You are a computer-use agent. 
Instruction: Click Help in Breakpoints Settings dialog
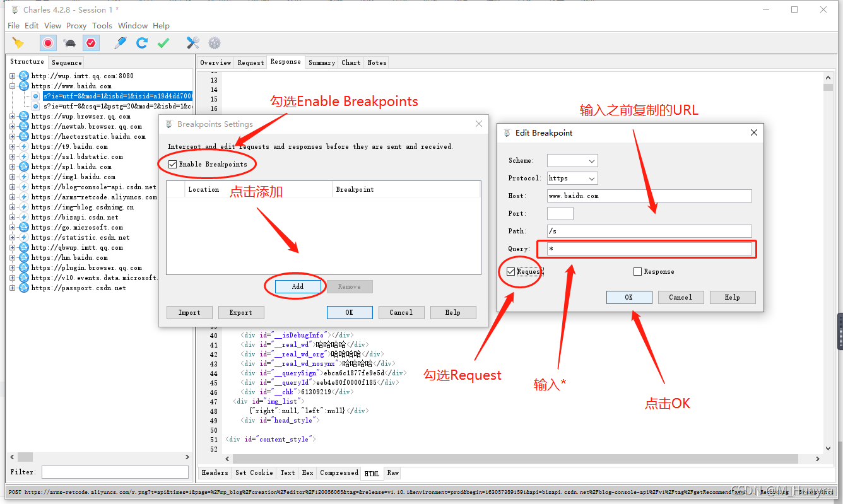point(453,312)
